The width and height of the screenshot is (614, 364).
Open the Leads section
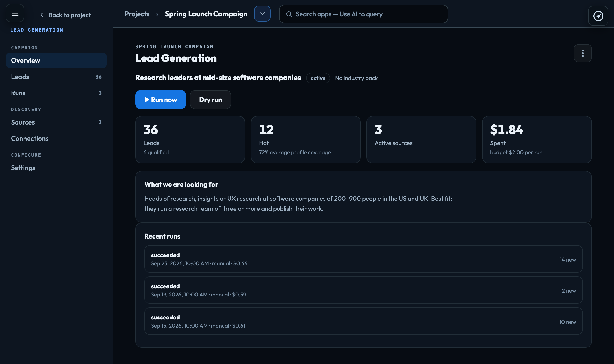(56, 77)
